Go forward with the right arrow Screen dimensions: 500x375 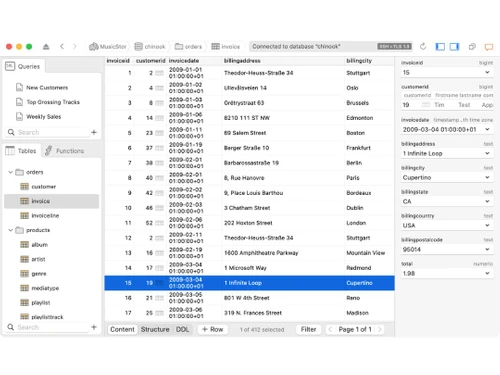click(x=75, y=47)
